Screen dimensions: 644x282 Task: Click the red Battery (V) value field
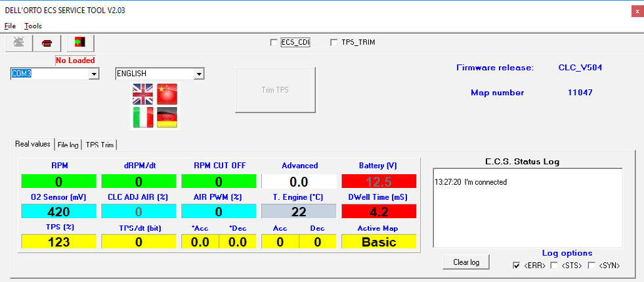coord(379,181)
